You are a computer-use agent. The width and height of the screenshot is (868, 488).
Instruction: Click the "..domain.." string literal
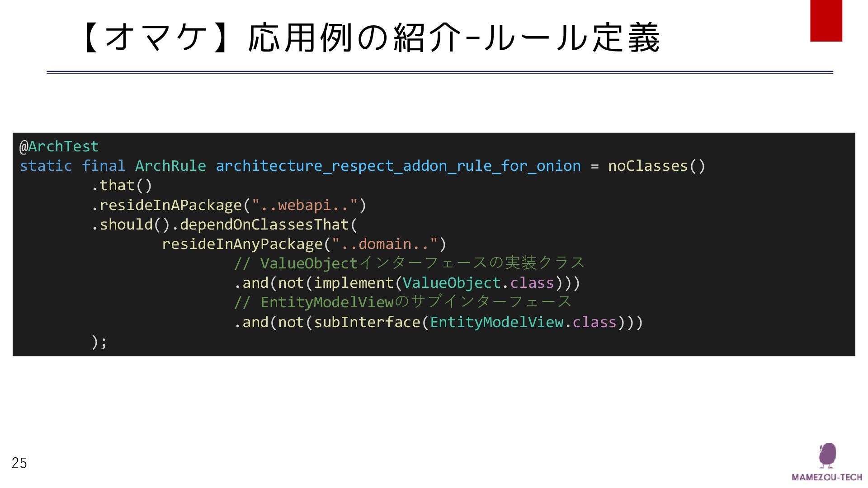click(x=385, y=244)
